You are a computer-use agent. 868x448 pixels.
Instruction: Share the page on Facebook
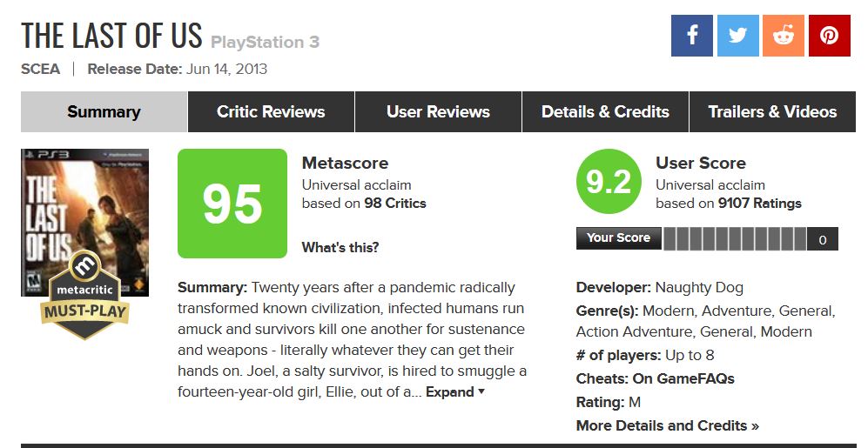coord(692,36)
